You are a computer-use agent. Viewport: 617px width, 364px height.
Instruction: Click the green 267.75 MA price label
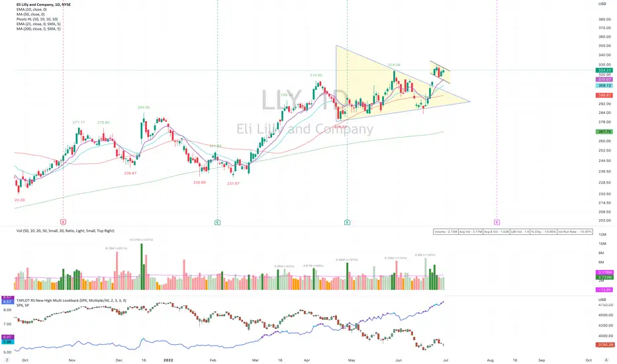(x=604, y=132)
